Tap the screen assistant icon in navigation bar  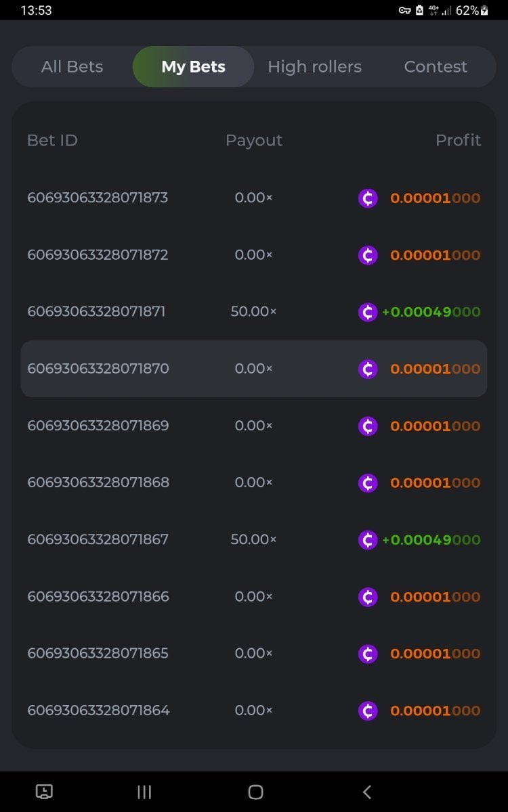44,792
